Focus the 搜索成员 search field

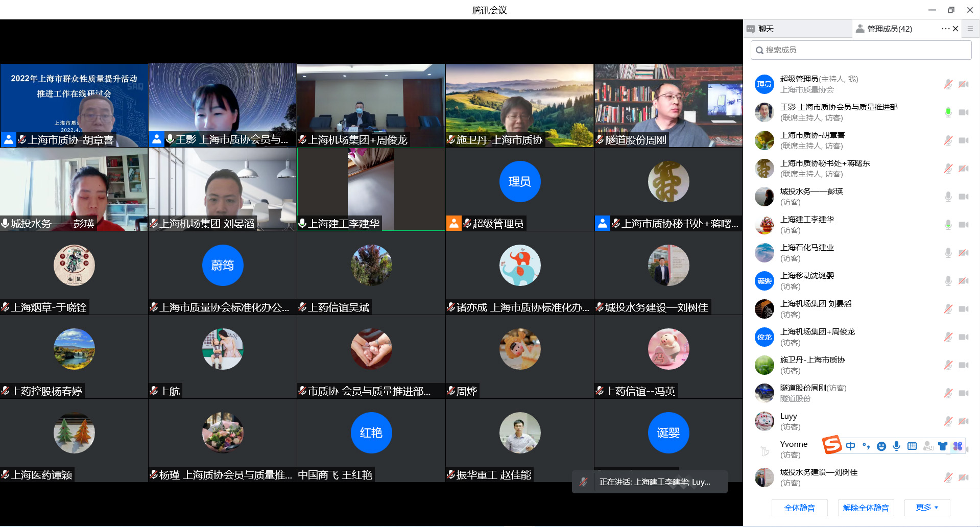[x=861, y=50]
